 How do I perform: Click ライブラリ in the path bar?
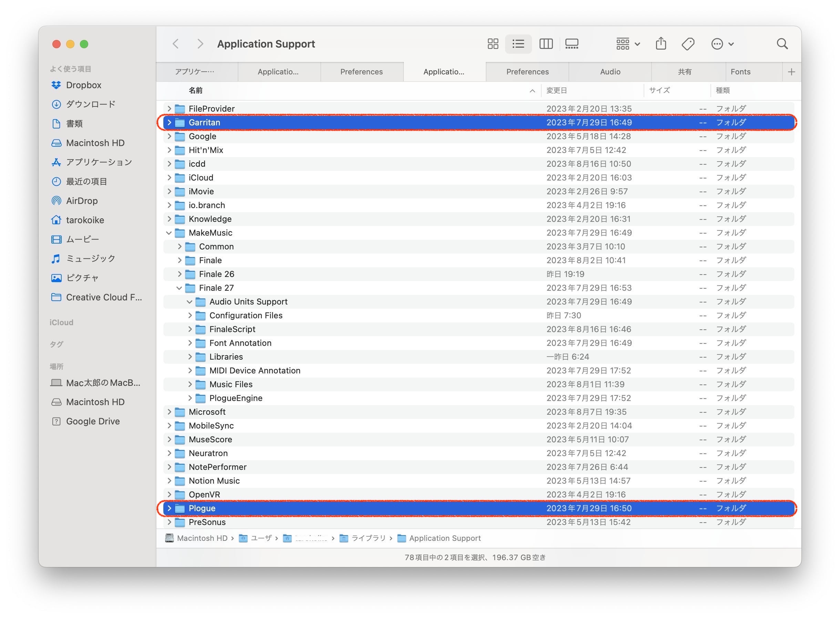coord(362,538)
